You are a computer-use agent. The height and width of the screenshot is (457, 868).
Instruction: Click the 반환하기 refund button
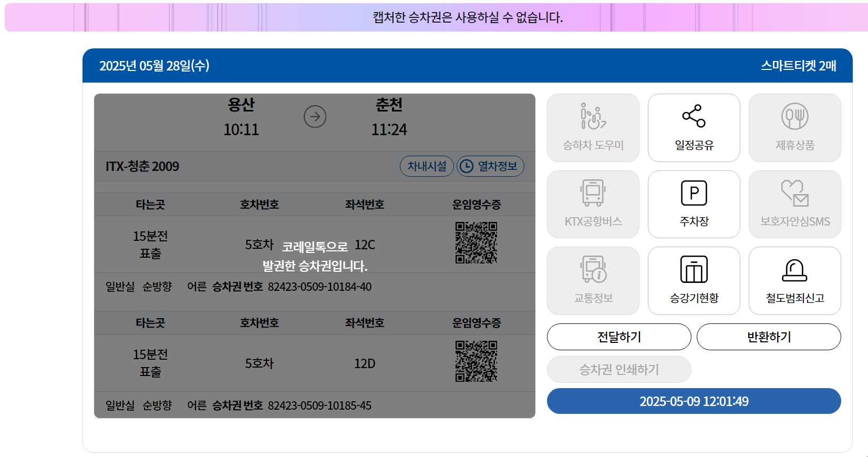click(769, 337)
